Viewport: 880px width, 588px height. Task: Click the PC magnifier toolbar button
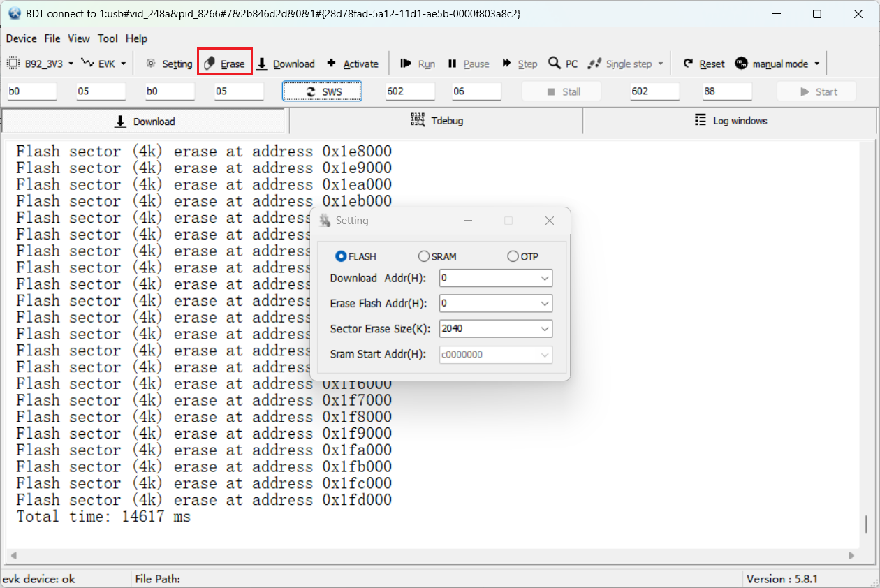pyautogui.click(x=563, y=64)
